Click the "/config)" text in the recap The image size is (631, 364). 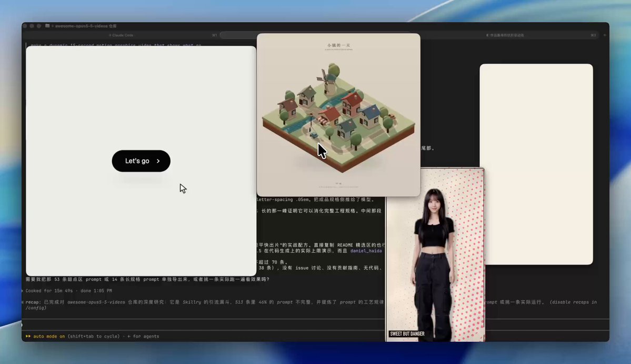click(x=36, y=308)
